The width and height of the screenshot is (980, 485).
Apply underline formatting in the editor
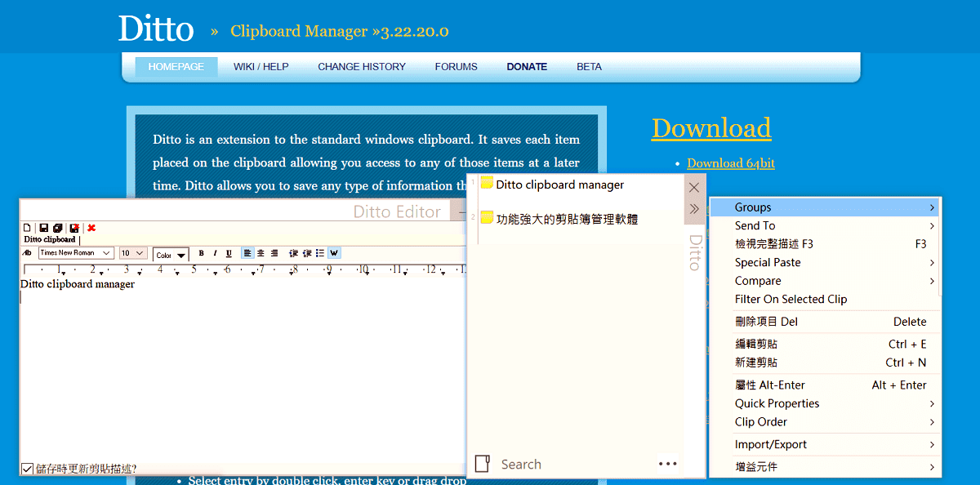pos(229,253)
